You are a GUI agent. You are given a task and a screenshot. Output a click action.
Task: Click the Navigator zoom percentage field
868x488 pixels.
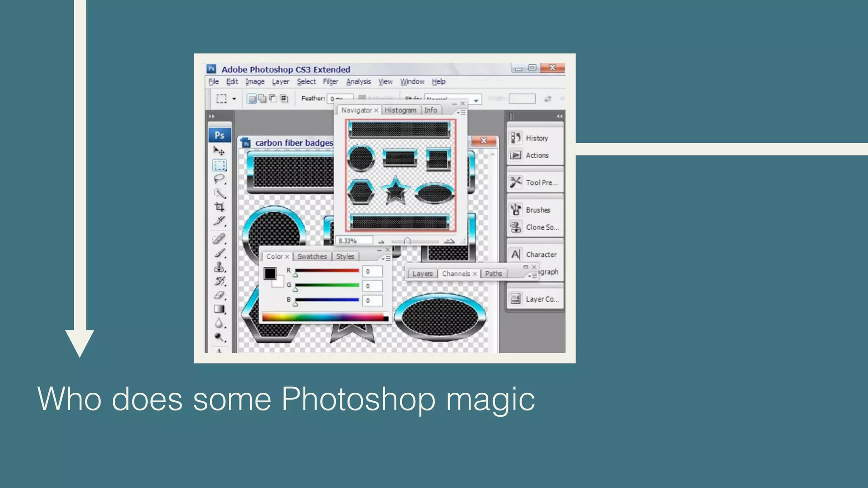click(354, 241)
